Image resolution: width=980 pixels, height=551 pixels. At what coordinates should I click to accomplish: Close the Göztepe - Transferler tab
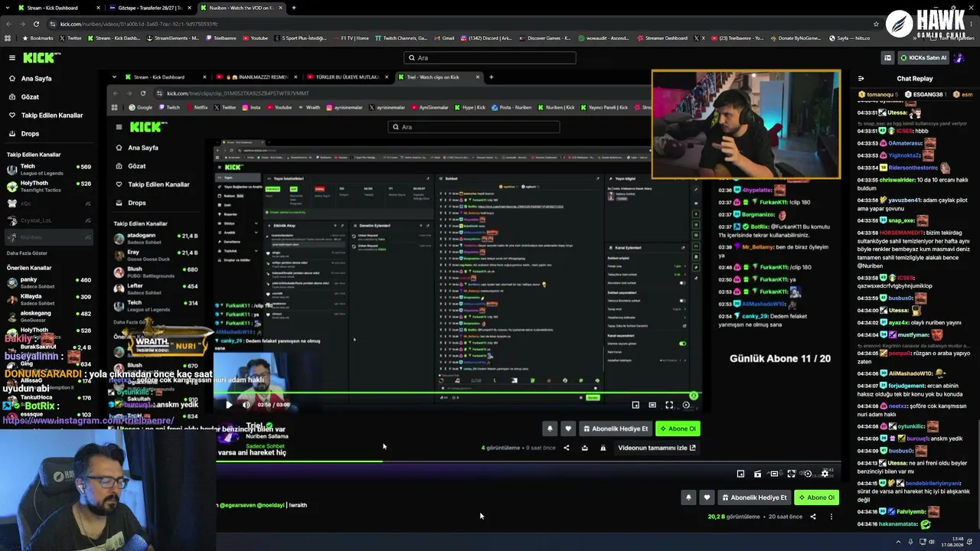click(189, 8)
